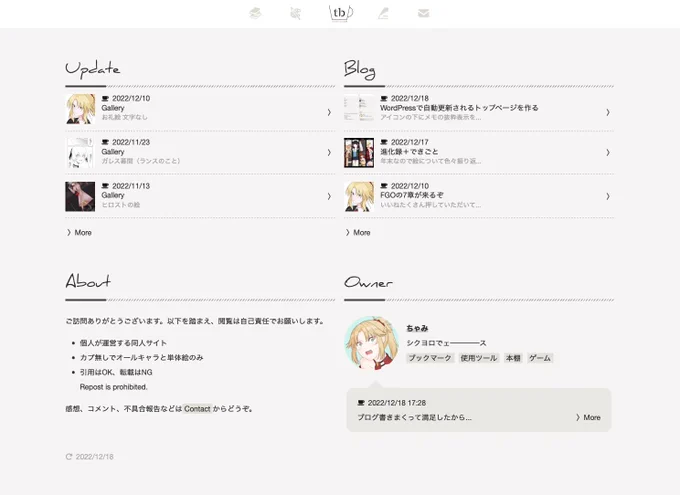The width and height of the screenshot is (680, 495).
Task: Click the owner name ちゃみ
Action: click(417, 328)
